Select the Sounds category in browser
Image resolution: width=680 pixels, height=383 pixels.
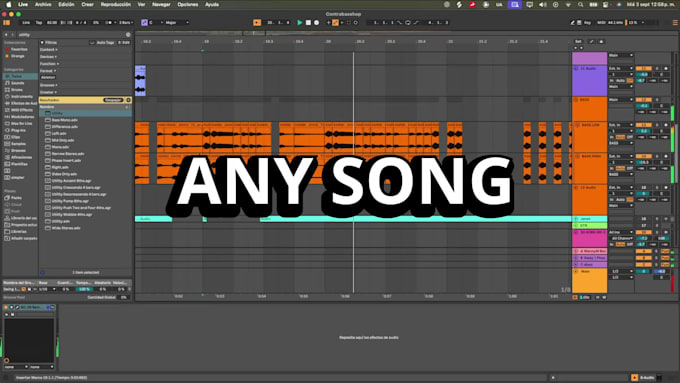coord(17,83)
